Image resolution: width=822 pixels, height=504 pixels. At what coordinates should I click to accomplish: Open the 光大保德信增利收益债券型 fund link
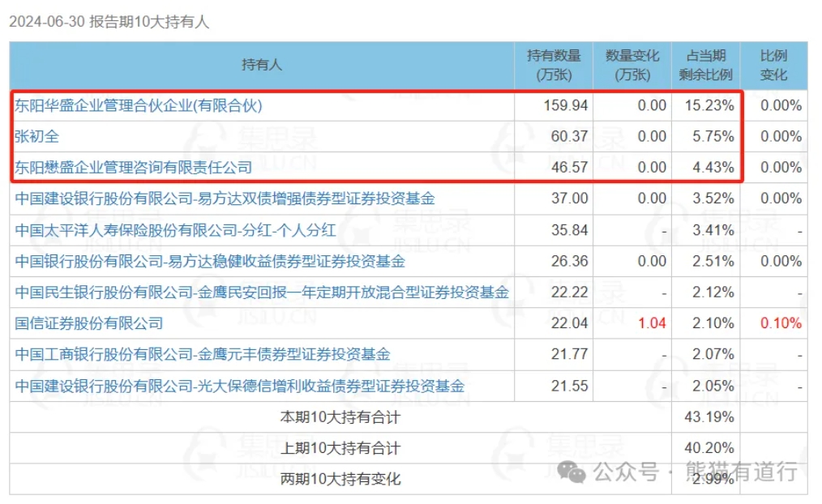tap(240, 387)
